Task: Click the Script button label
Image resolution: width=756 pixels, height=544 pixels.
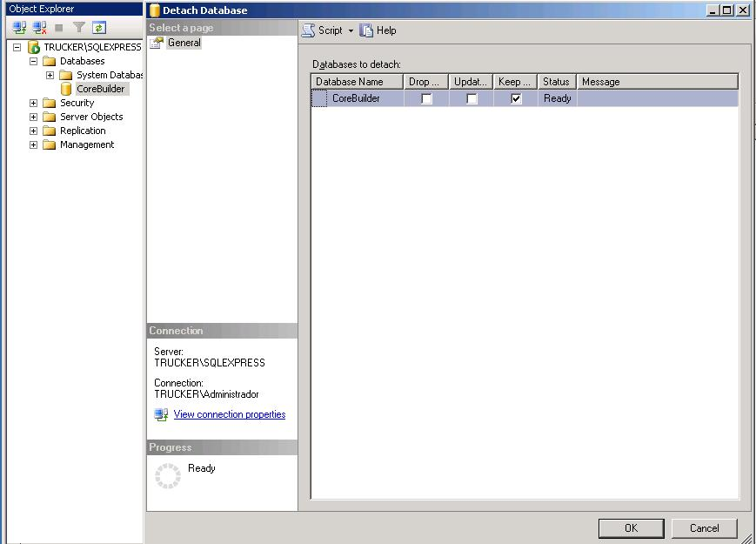Action: point(331,30)
